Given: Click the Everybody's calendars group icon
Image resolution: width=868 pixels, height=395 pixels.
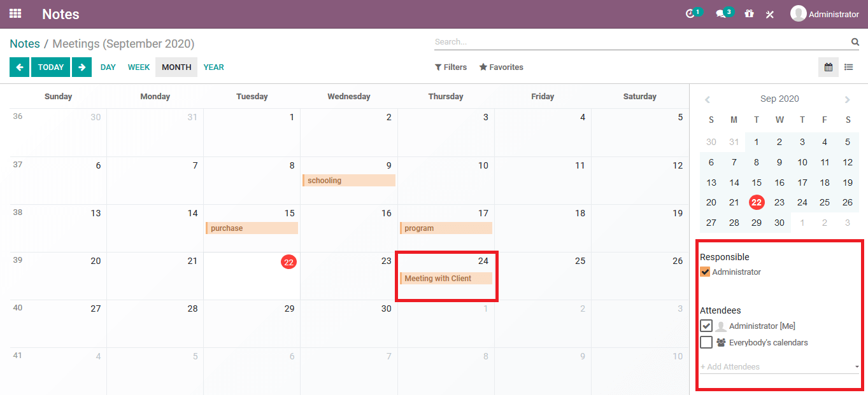Looking at the screenshot, I should click(x=721, y=342).
